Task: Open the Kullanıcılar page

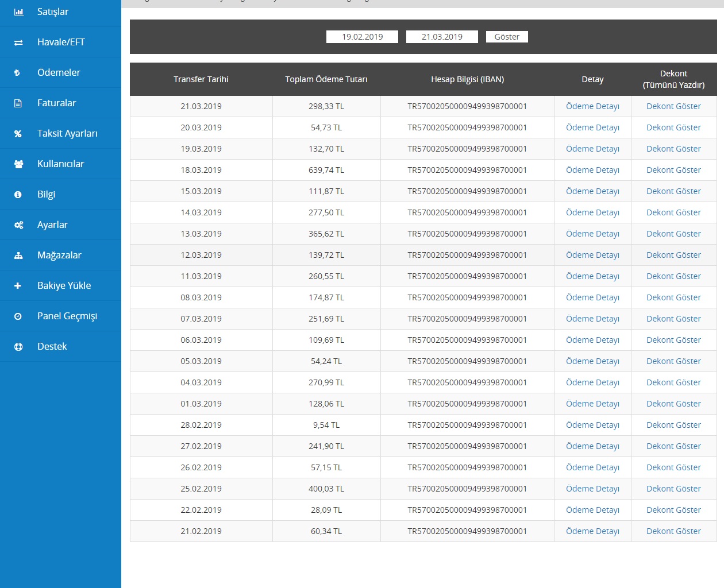Action: click(x=60, y=164)
